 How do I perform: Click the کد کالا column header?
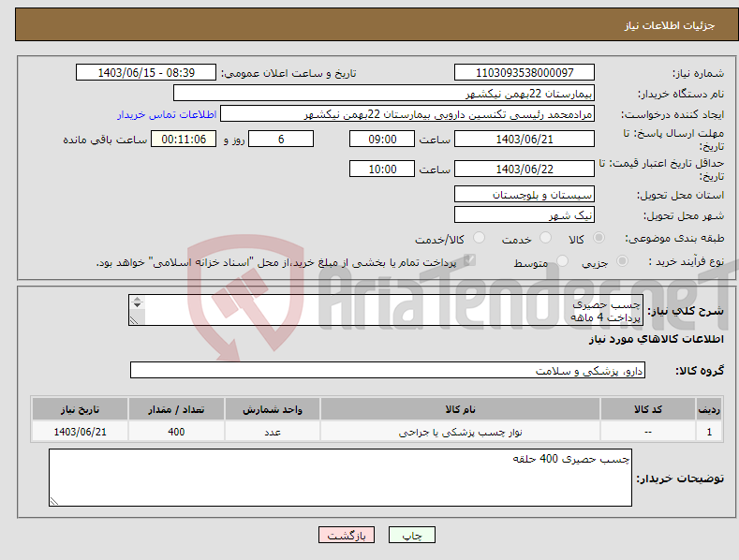648,409
